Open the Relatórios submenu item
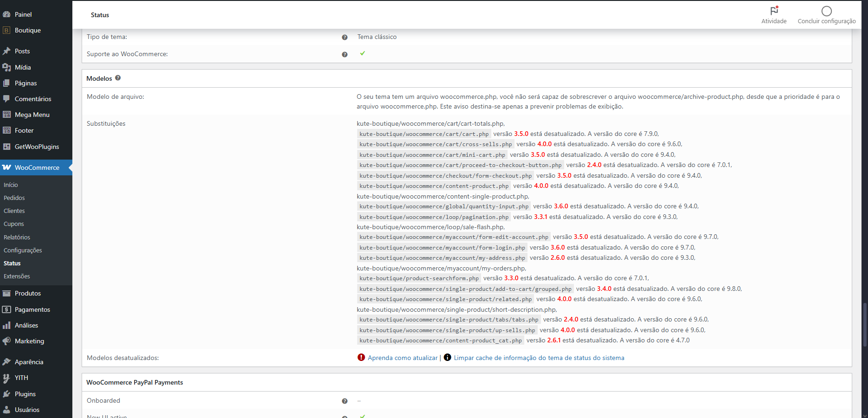The height and width of the screenshot is (418, 868). pos(17,237)
